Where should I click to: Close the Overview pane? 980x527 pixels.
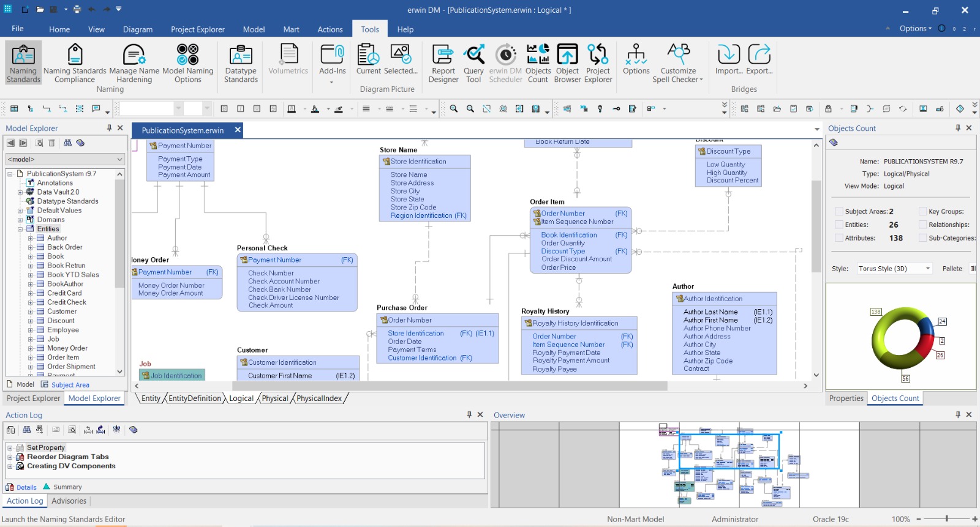(969, 414)
